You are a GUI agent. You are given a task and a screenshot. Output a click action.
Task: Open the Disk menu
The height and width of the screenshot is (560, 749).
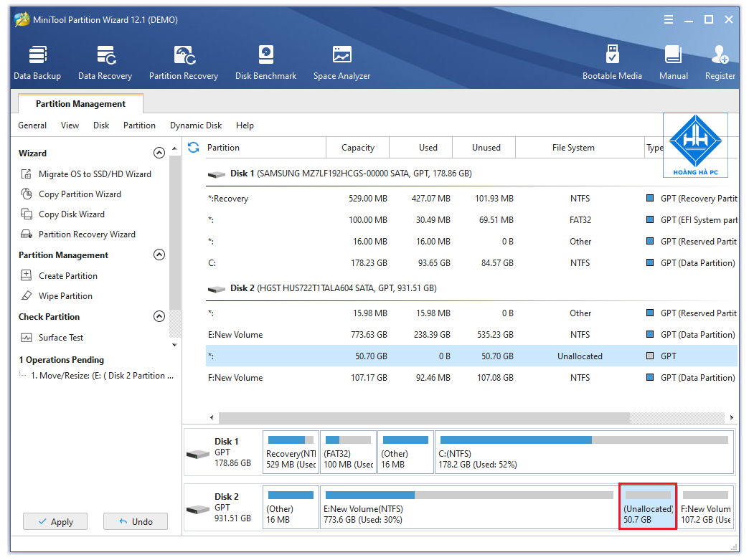[100, 125]
